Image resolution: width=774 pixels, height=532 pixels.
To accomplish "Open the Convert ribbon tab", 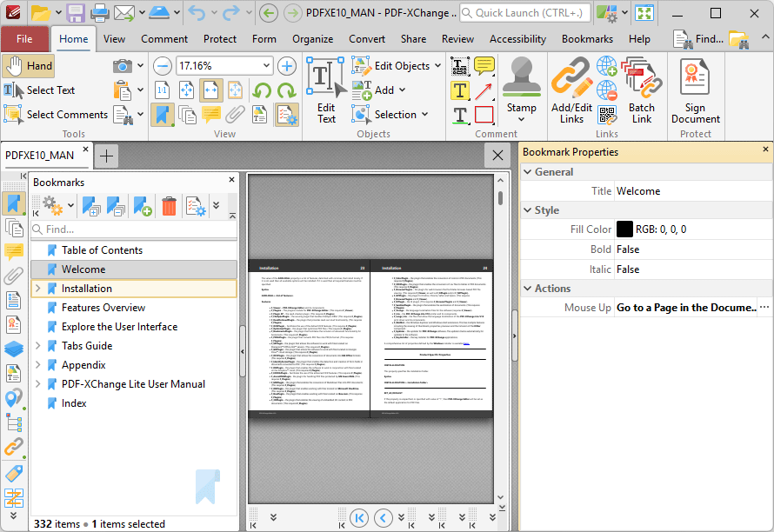I will tap(367, 39).
